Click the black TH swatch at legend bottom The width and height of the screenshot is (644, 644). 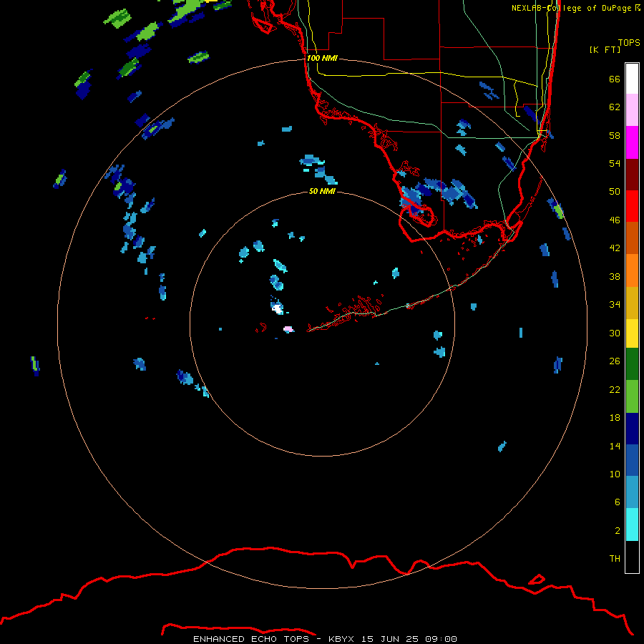pos(632,557)
